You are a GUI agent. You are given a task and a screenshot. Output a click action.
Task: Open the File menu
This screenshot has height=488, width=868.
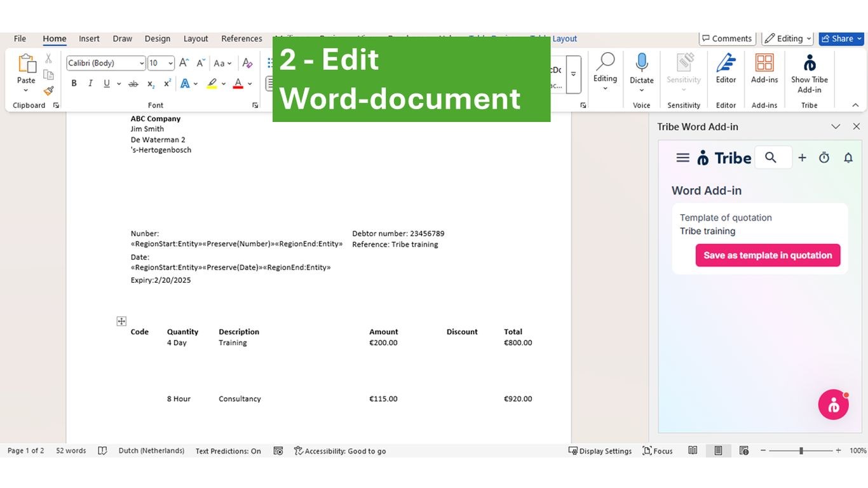click(x=20, y=39)
